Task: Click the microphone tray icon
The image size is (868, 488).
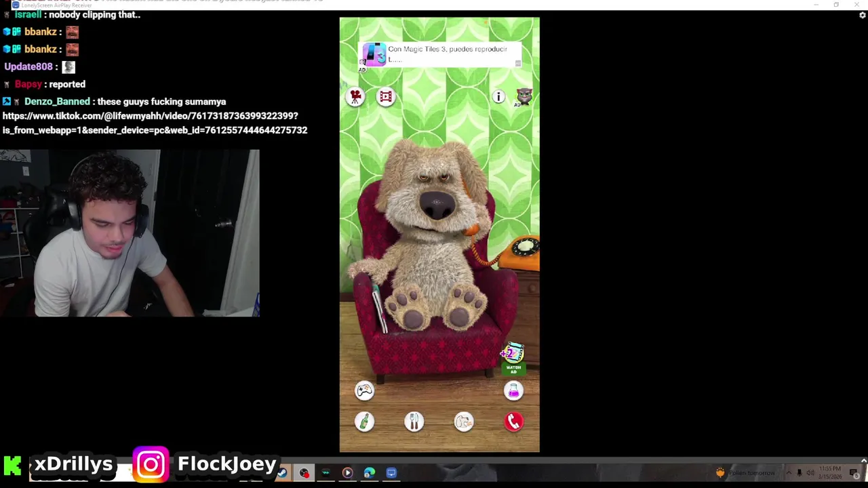Action: pos(800,473)
